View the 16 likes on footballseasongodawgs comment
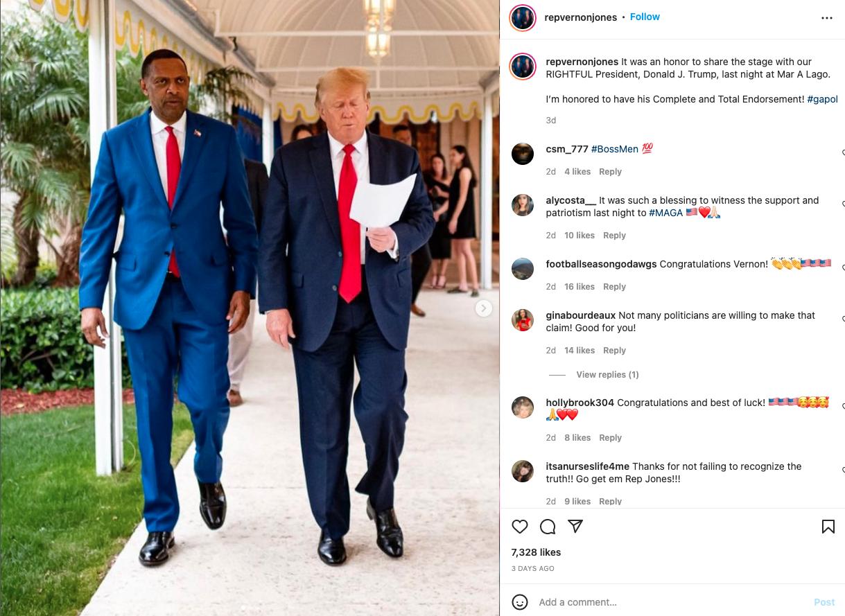Image resolution: width=845 pixels, height=616 pixels. click(x=580, y=286)
